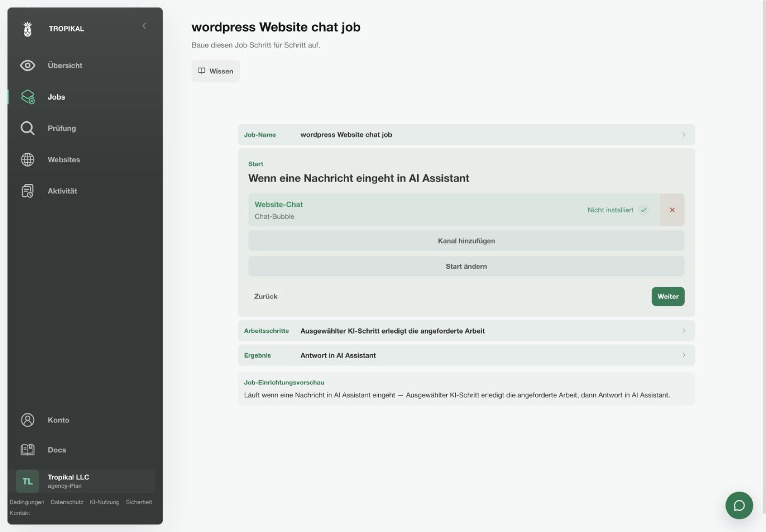Viewport: 766px width, 532px height.
Task: Click the book icon in Wissen button
Action: tap(202, 71)
